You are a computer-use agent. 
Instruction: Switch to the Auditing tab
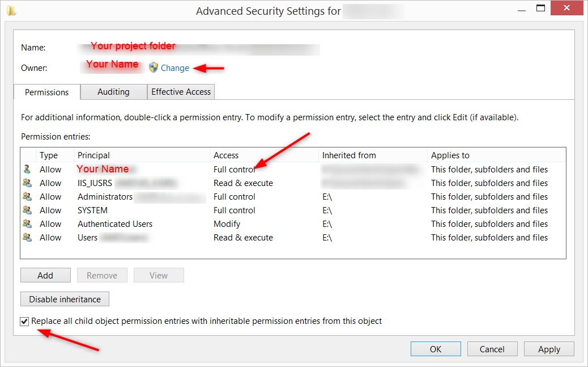(113, 92)
